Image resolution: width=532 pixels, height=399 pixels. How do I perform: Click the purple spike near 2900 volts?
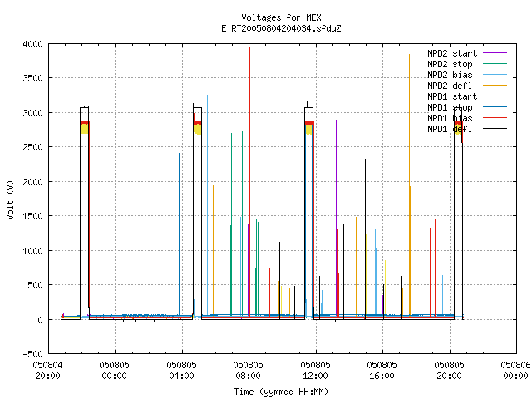click(x=336, y=217)
